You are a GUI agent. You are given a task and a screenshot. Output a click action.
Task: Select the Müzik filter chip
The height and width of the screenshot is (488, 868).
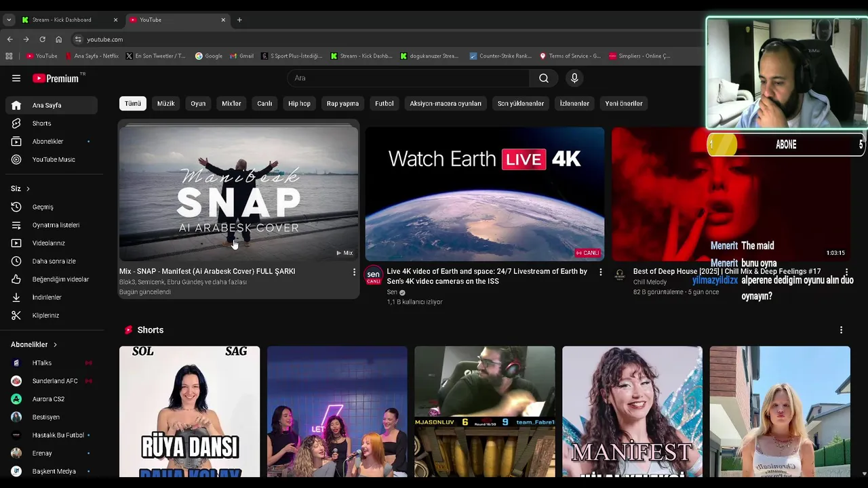pos(166,104)
